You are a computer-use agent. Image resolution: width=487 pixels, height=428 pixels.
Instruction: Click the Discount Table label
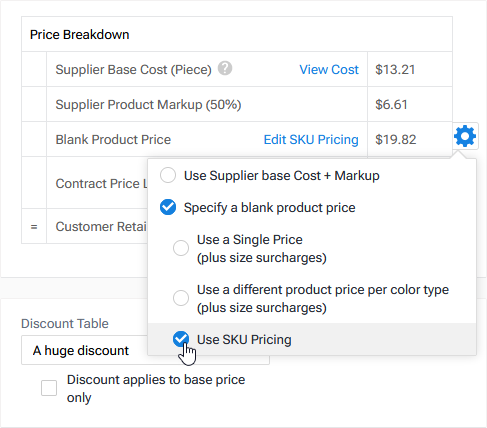pyautogui.click(x=65, y=324)
